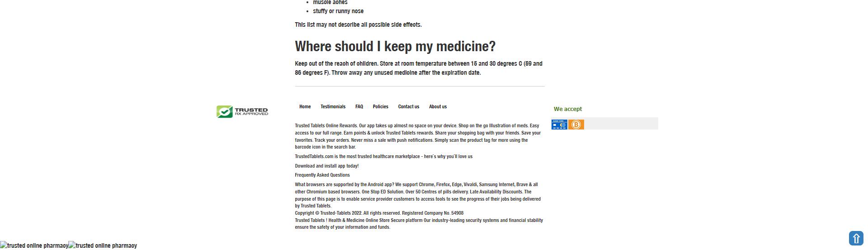Open the Policies page
This screenshot has height=250, width=868.
click(380, 107)
